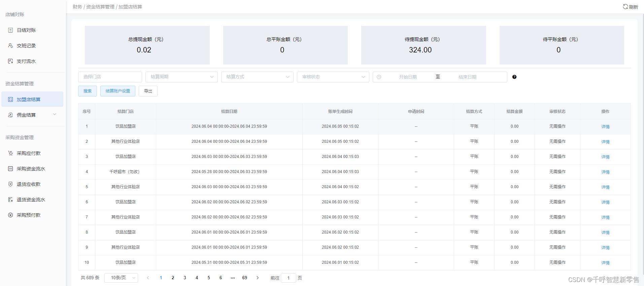The image size is (644, 286).
Task: Click the 共 689 条 total count
Action: tap(90, 278)
